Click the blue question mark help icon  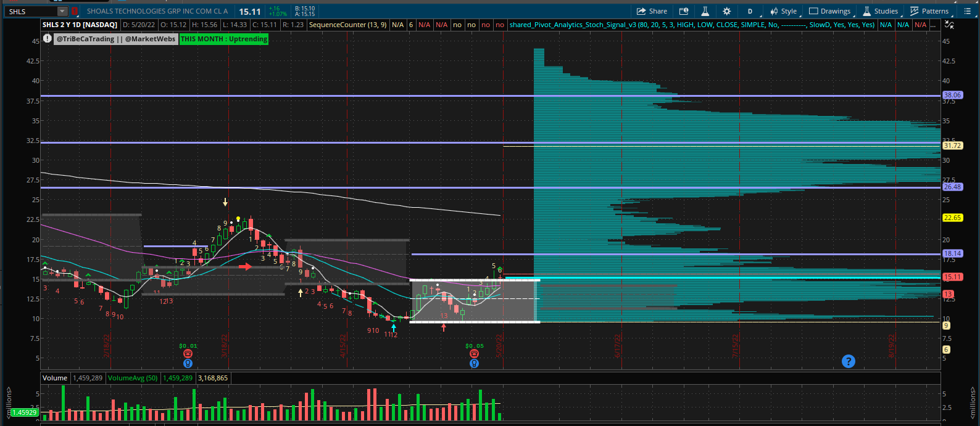pyautogui.click(x=849, y=361)
